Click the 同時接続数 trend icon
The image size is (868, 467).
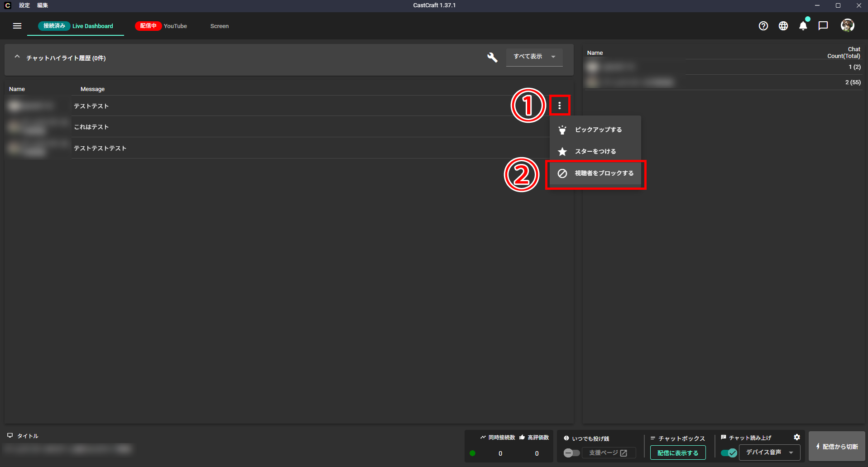pyautogui.click(x=483, y=437)
